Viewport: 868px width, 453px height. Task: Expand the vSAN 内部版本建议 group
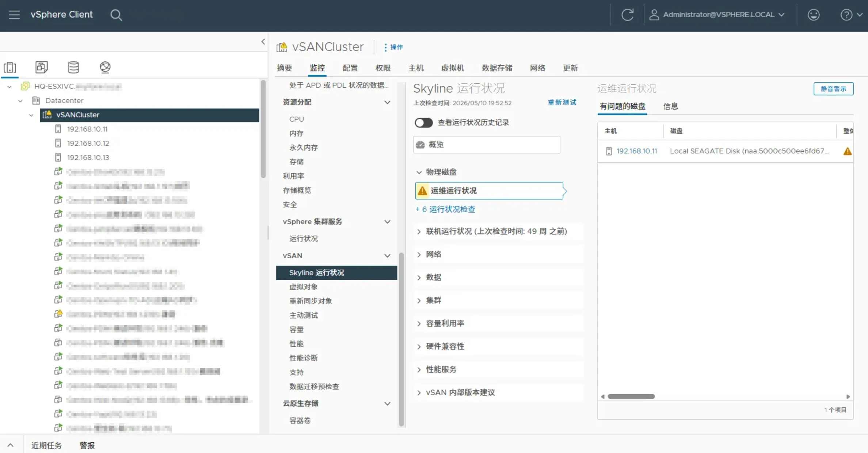(419, 392)
